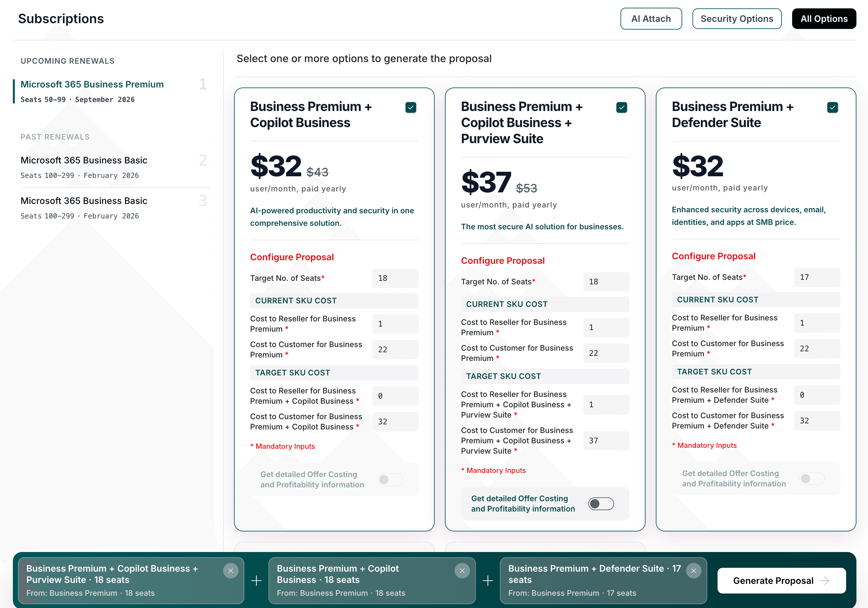Toggle Offer Costing switch in Copilot Business card
This screenshot has width=868, height=608.
[x=390, y=479]
